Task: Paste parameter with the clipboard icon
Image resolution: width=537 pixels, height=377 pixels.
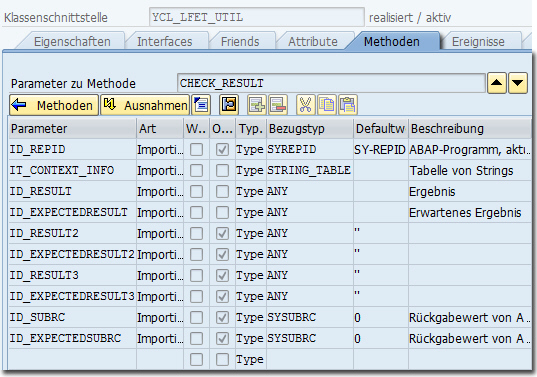Action: click(348, 105)
